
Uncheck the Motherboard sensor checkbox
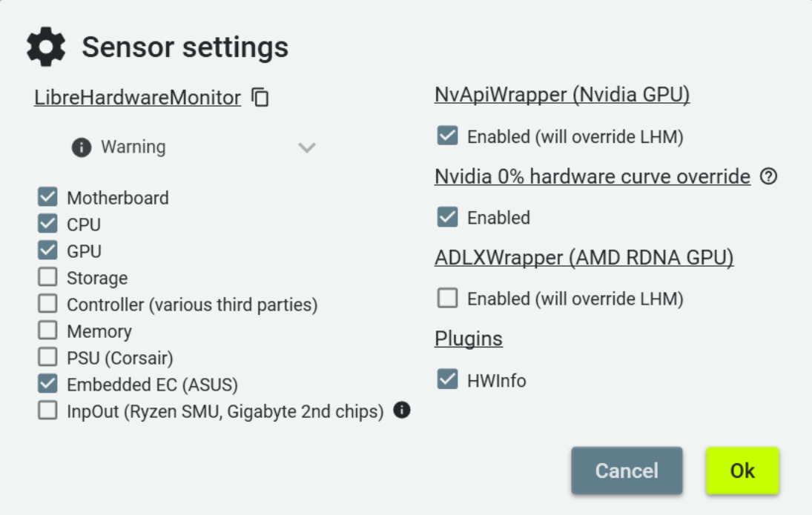pos(47,197)
